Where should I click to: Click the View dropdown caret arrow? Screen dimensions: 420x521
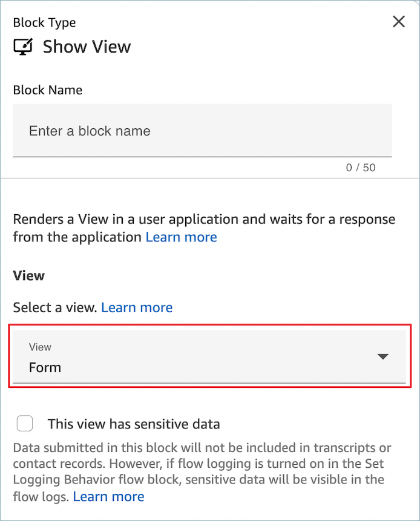click(x=382, y=356)
